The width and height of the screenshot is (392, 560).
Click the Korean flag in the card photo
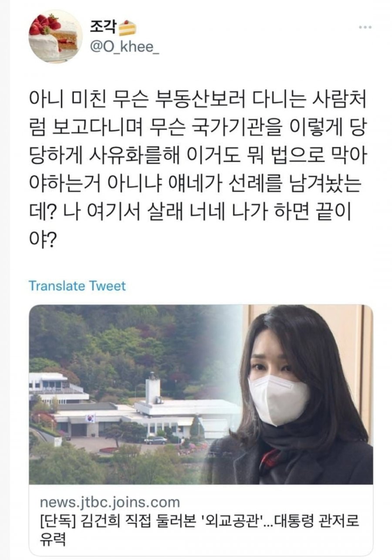click(91, 418)
